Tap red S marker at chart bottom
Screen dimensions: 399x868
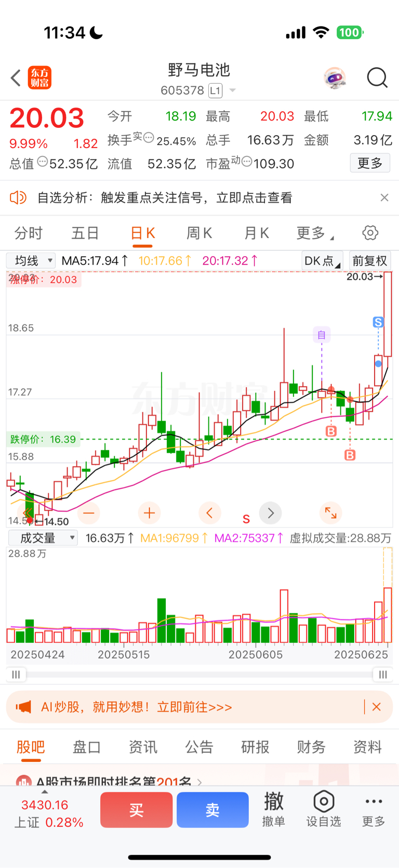(x=246, y=519)
